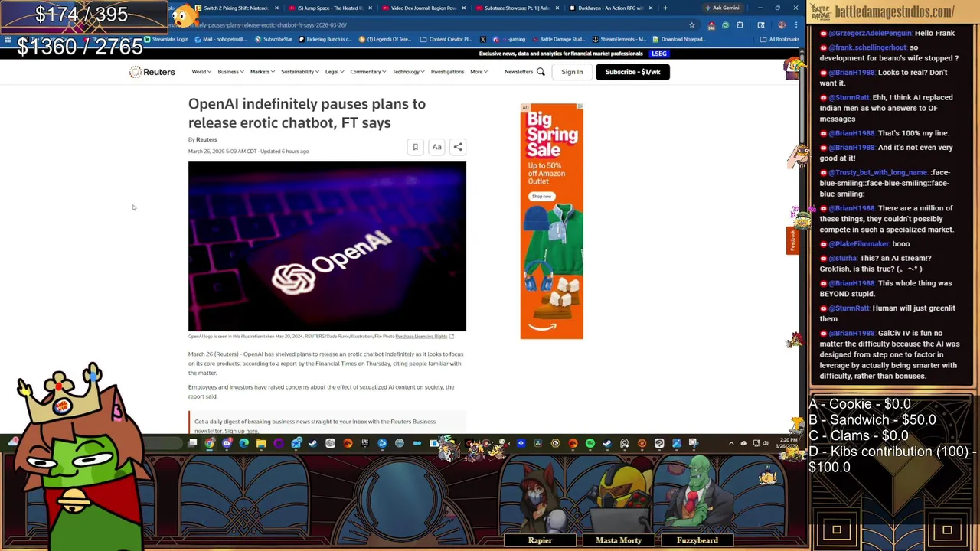Expand the More menu
Image resolution: width=980 pixels, height=551 pixels.
479,72
